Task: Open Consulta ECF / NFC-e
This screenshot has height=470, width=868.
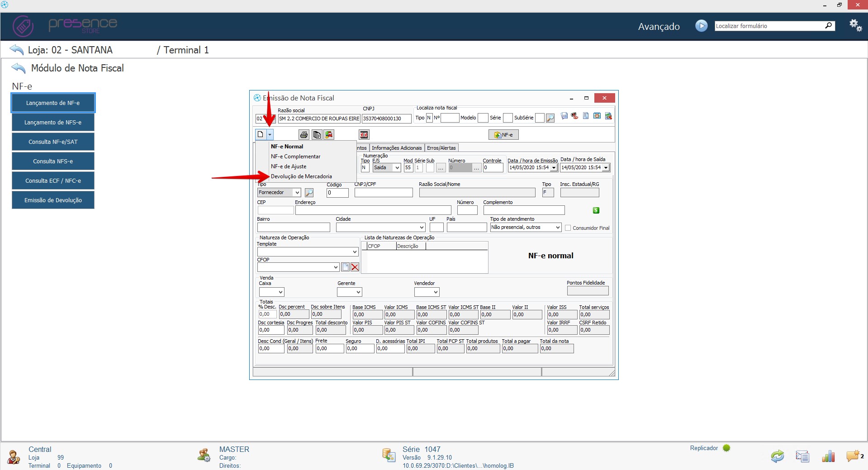Action: click(53, 181)
